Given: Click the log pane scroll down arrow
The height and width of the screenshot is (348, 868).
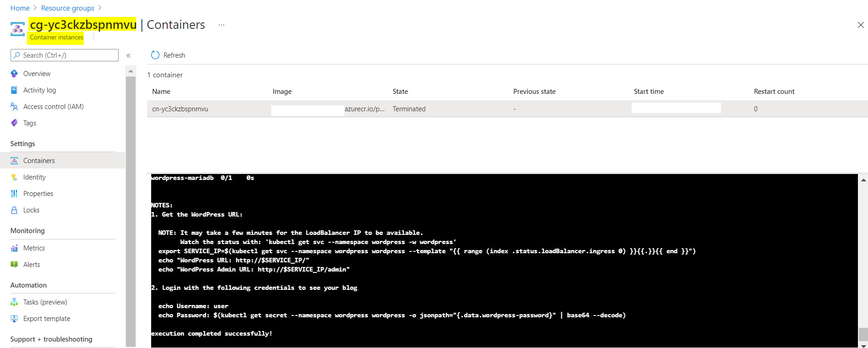Looking at the screenshot, I should tap(863, 345).
